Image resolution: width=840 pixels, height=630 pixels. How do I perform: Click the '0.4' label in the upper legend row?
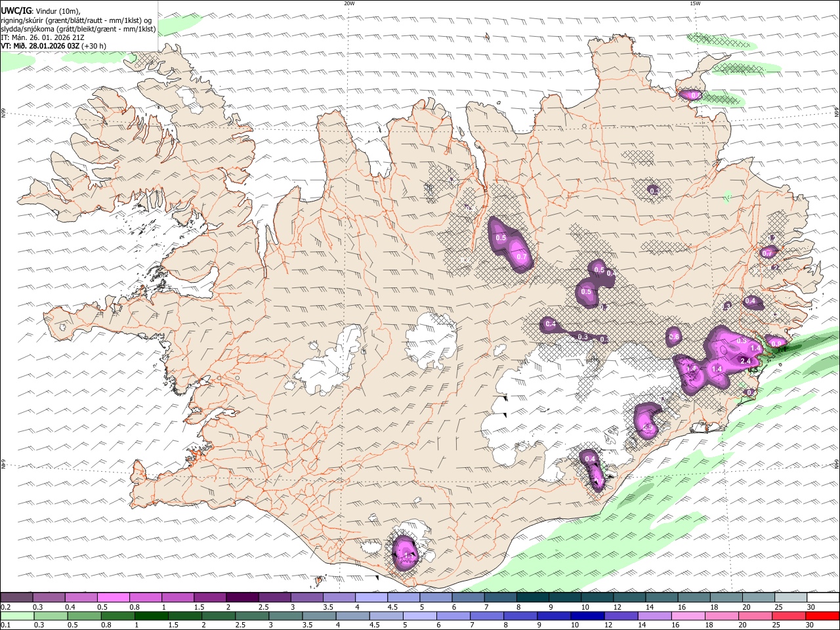point(70,607)
